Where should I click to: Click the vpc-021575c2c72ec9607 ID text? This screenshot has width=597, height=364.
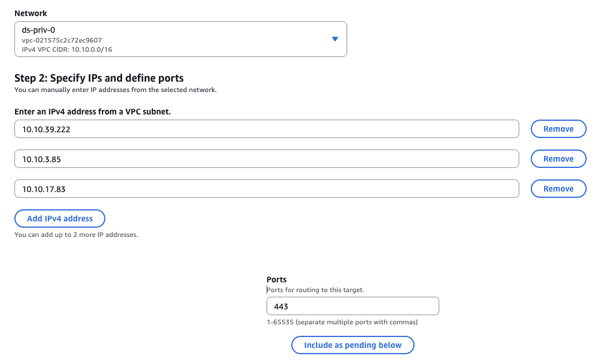tap(62, 40)
